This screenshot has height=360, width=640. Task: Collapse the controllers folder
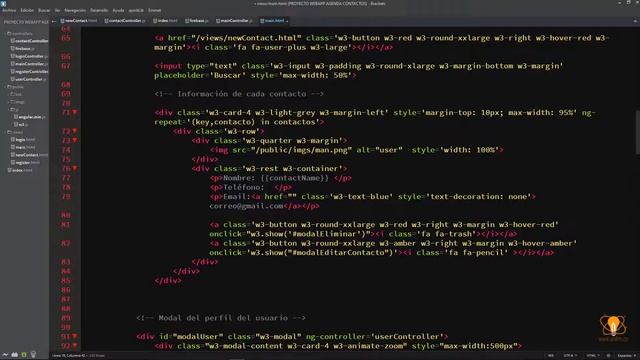pyautogui.click(x=20, y=33)
